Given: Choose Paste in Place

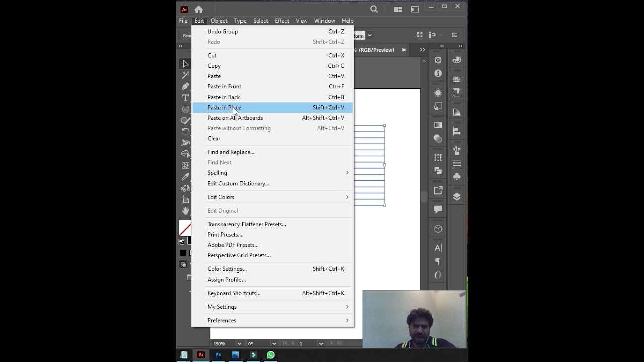Looking at the screenshot, I should point(273,107).
